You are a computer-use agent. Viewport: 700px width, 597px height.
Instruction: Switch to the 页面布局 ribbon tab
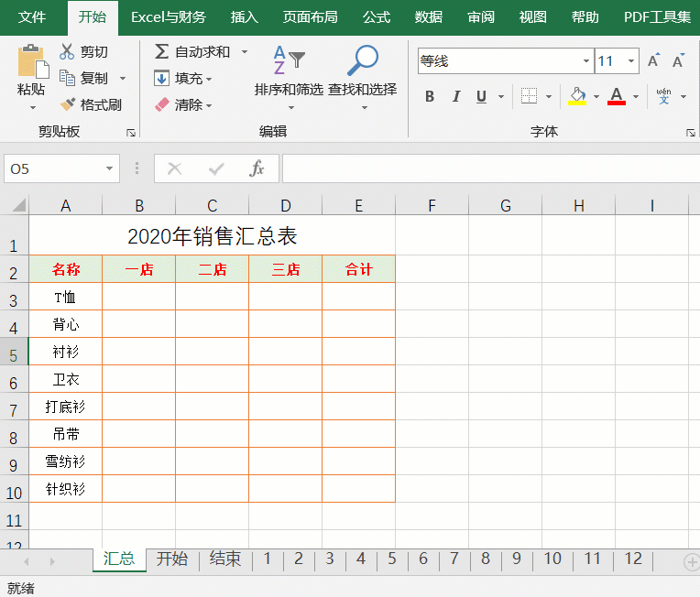[310, 17]
